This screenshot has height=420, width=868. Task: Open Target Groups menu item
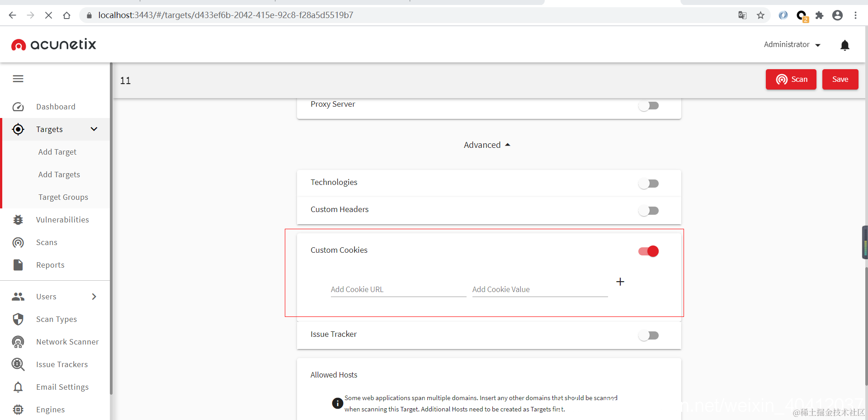(63, 197)
